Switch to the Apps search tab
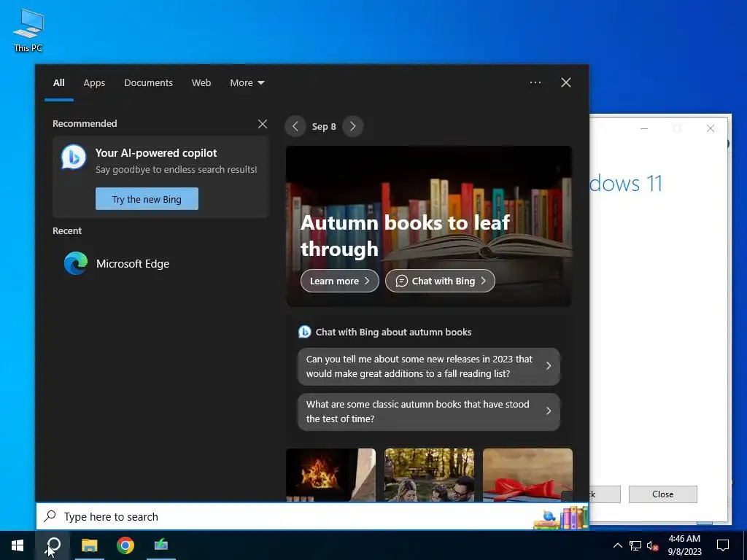This screenshot has width=747, height=560. click(x=94, y=83)
